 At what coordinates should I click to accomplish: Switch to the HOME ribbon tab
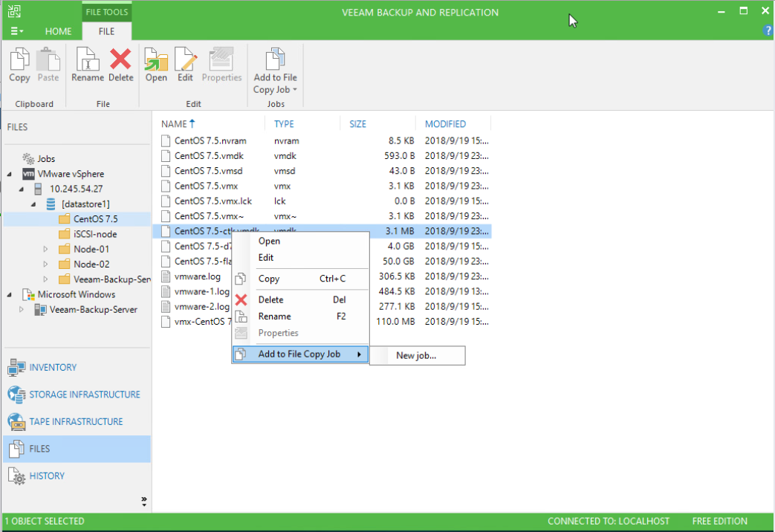(58, 31)
